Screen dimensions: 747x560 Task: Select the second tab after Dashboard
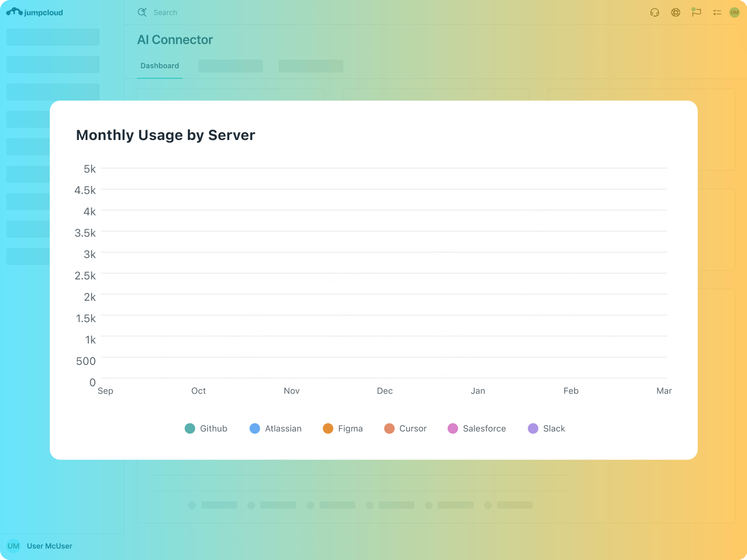pyautogui.click(x=311, y=66)
